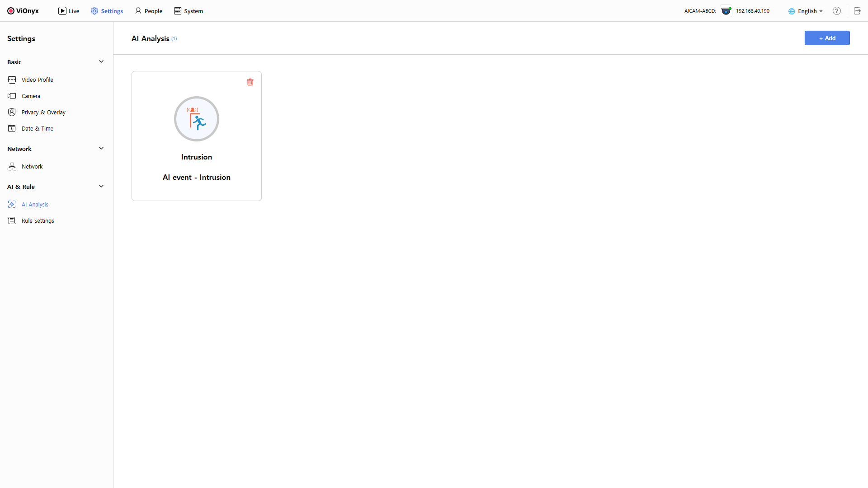Open help via question mark icon
This screenshot has width=868, height=488.
click(x=837, y=11)
